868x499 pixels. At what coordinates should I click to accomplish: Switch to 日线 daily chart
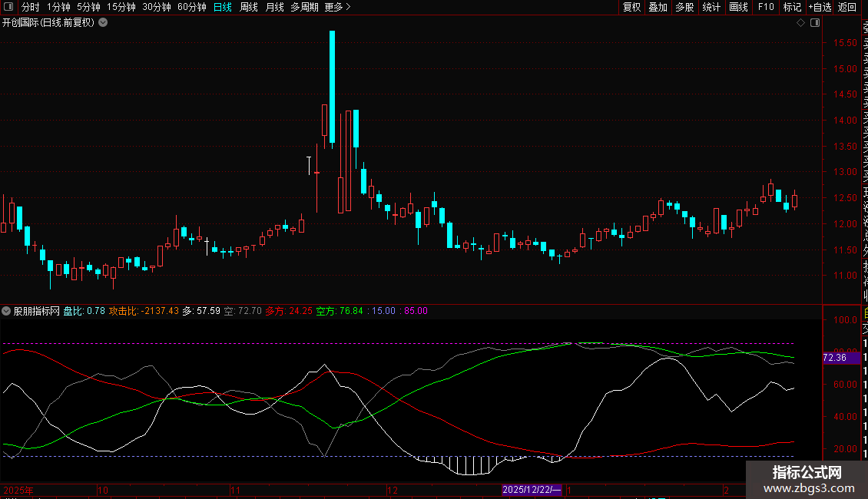coord(223,7)
